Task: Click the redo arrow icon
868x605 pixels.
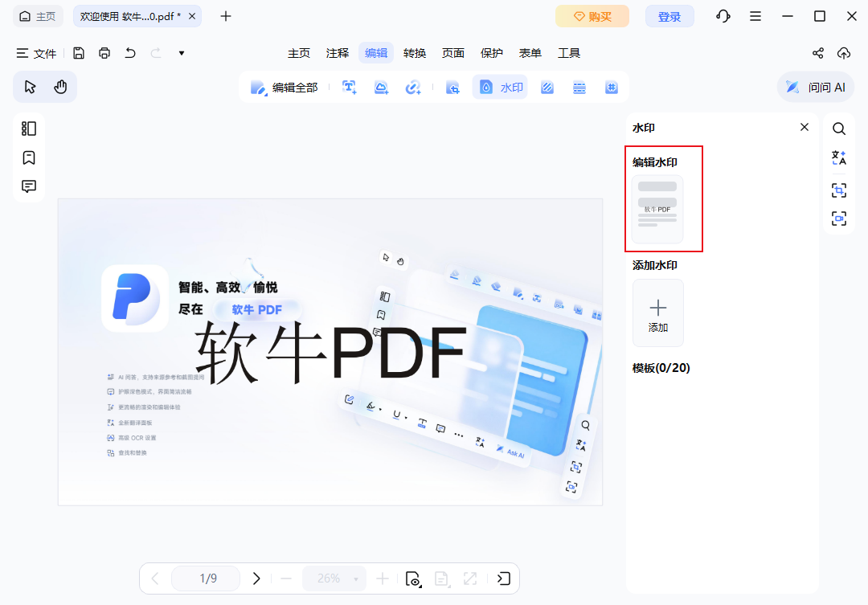Action: tap(156, 53)
